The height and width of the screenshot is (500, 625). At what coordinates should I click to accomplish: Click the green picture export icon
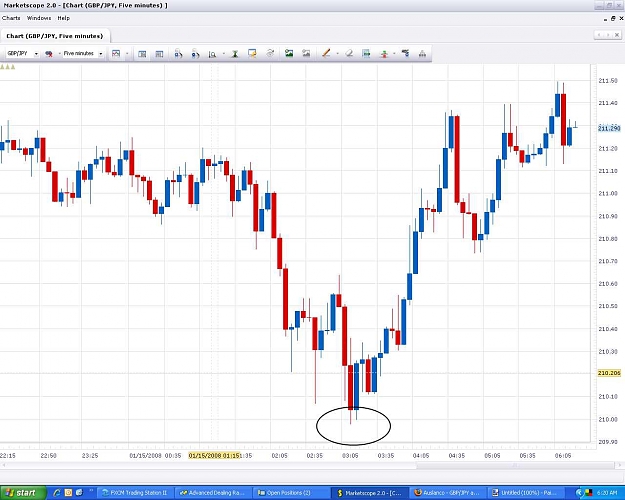(289, 53)
